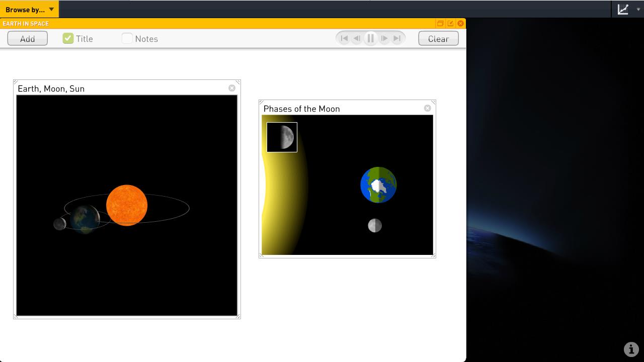Click the bottom-right resize handle of Earth, Moon, Sun
The width and height of the screenshot is (644, 362).
[x=238, y=316]
